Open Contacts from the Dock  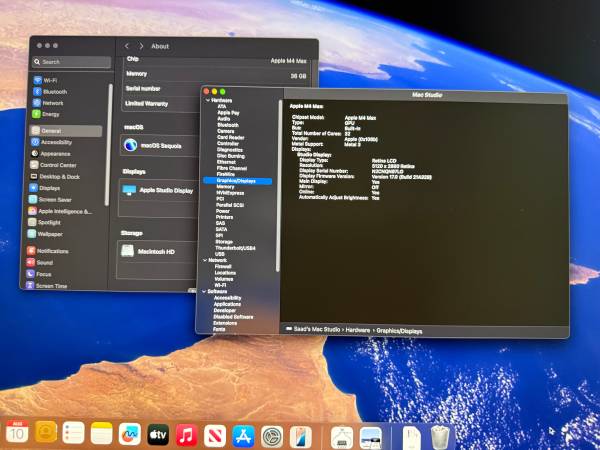tap(46, 432)
